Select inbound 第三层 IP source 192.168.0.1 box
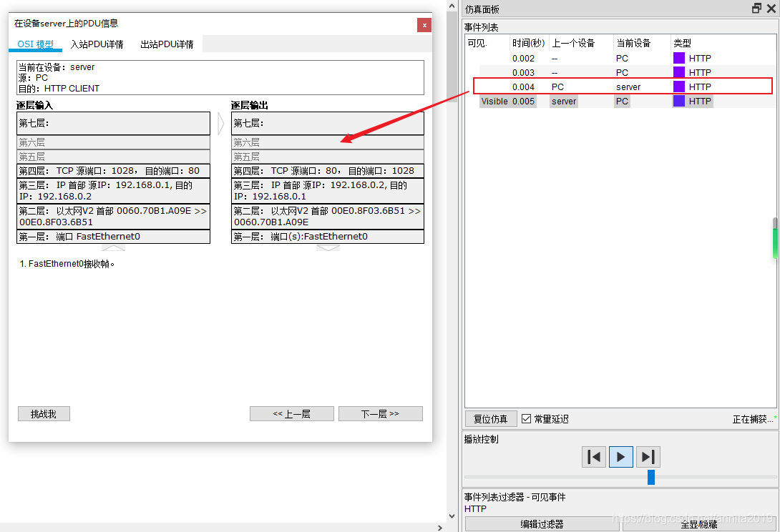The image size is (780, 532). coord(113,191)
